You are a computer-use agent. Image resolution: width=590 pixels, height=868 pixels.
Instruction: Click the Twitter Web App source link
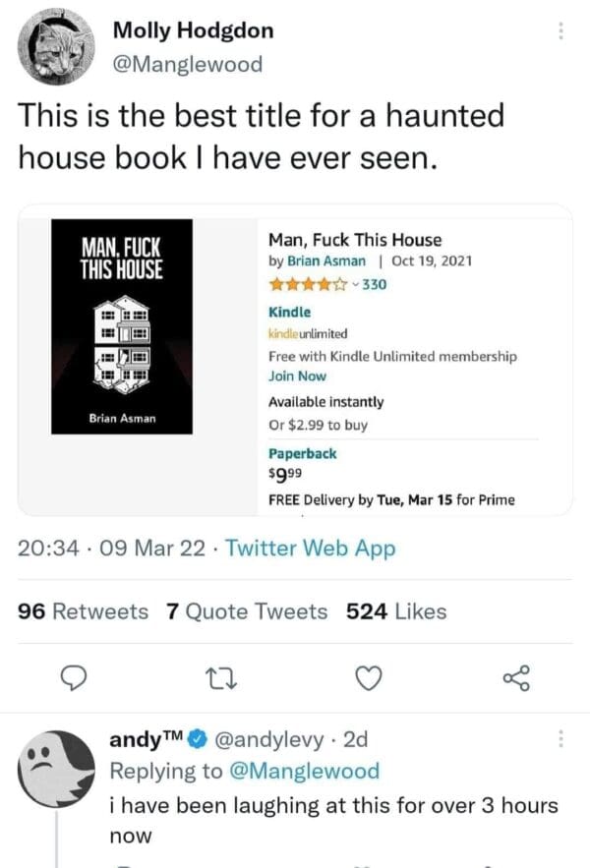pyautogui.click(x=311, y=549)
